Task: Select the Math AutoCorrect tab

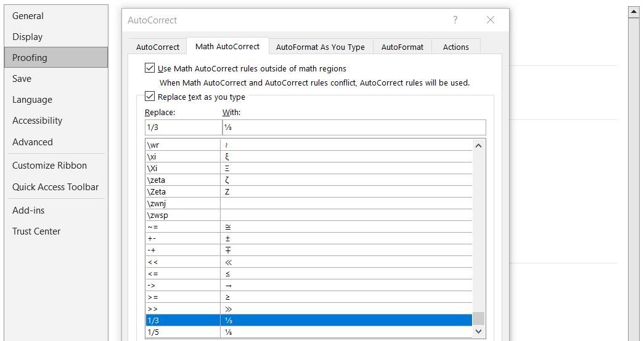Action: (x=227, y=46)
